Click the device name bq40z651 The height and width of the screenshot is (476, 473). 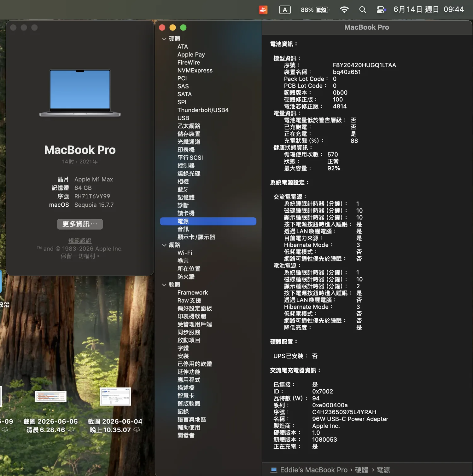click(347, 72)
